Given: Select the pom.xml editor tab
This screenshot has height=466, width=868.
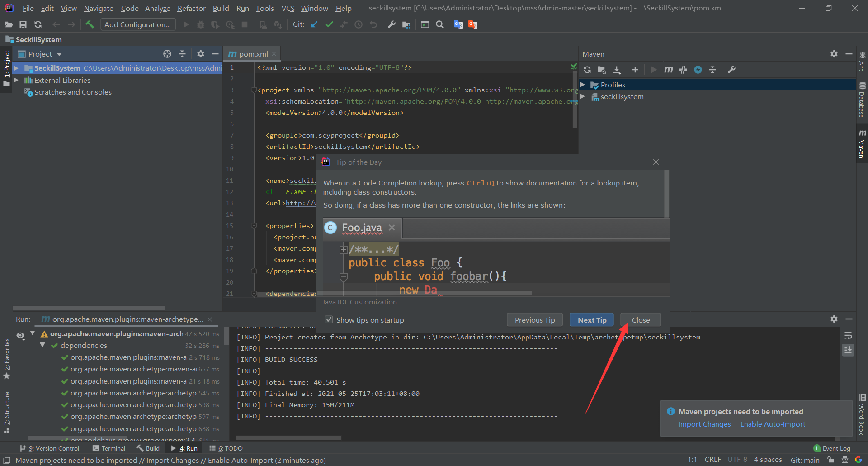Looking at the screenshot, I should point(252,54).
